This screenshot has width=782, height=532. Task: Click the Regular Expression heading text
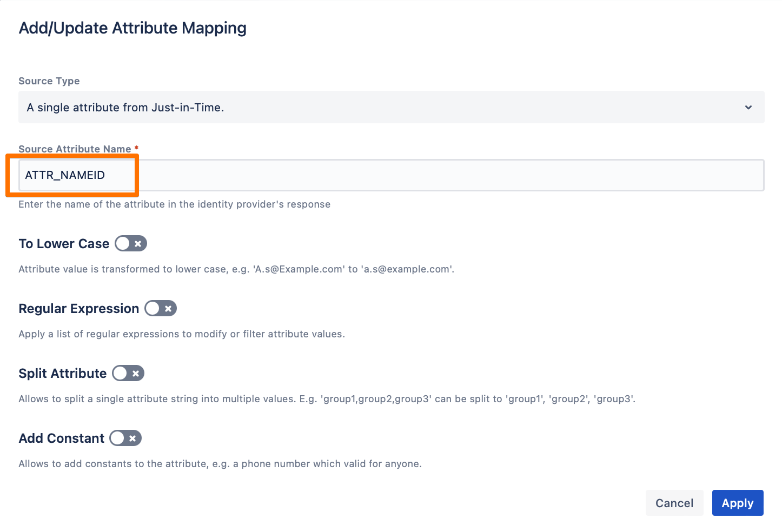coord(79,309)
